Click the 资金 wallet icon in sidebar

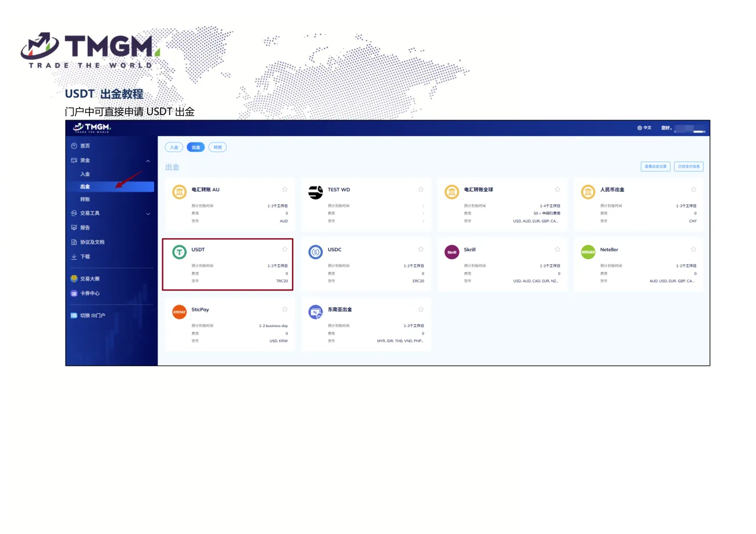[74, 160]
